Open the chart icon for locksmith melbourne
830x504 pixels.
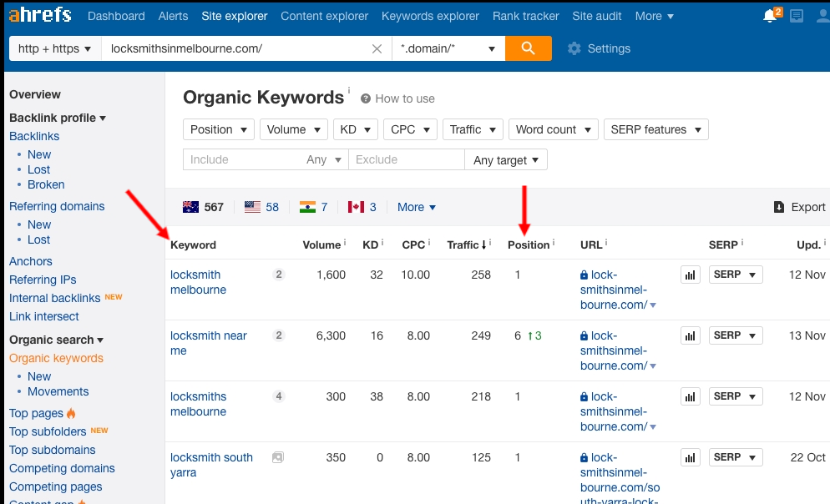click(691, 275)
